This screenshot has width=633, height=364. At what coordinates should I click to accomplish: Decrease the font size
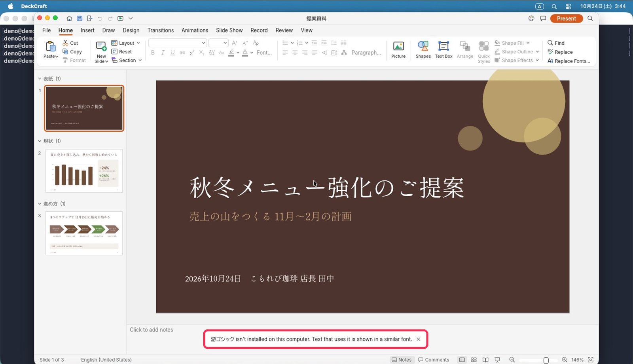245,43
